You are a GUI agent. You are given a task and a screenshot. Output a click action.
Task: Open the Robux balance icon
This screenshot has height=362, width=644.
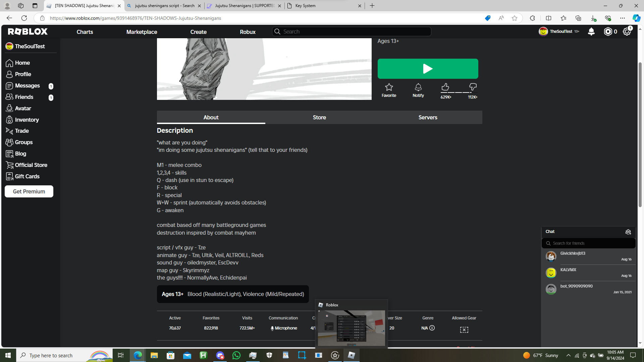[608, 32]
